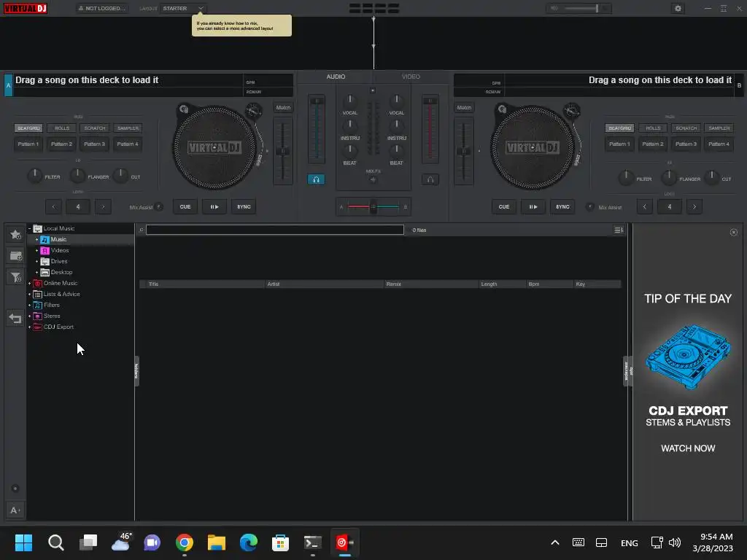747x560 pixels.
Task: Click the browser options list icon
Action: (x=619, y=230)
